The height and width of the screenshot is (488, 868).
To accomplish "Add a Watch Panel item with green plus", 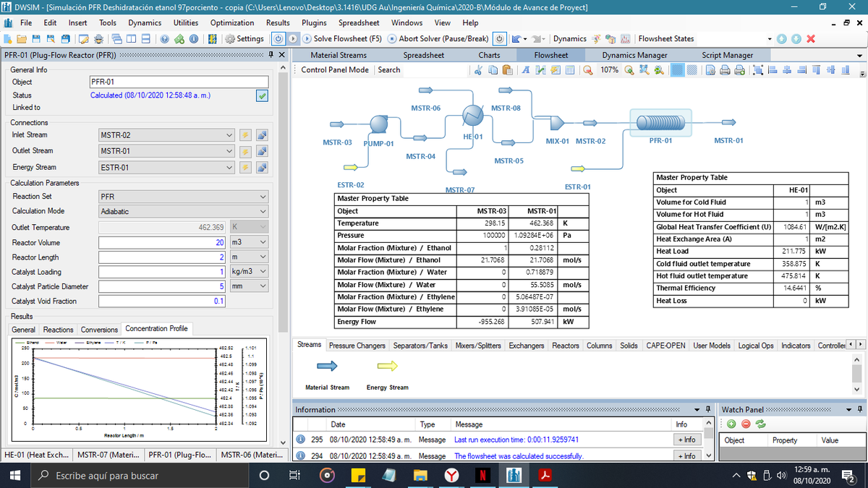I will coord(731,424).
